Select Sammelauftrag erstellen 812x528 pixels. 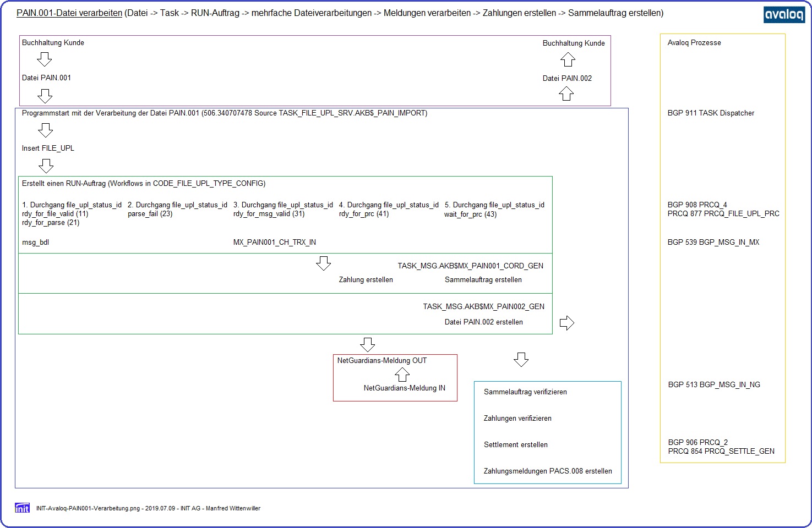pyautogui.click(x=483, y=279)
